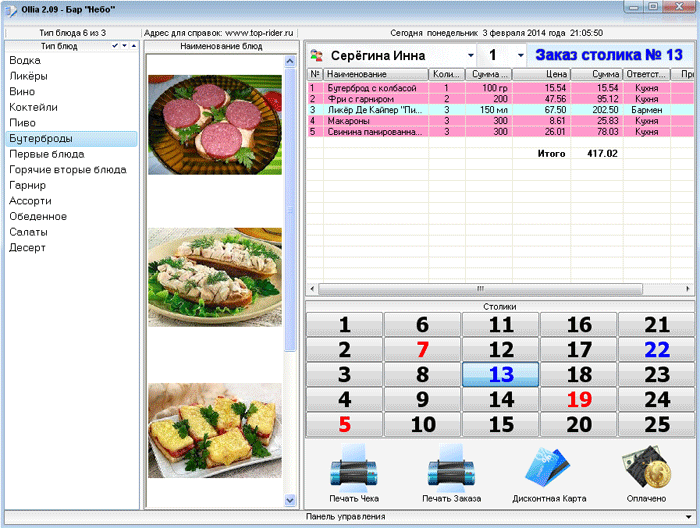Click the Ответст... column header
Screen dimensions: 700x528
(646, 74)
